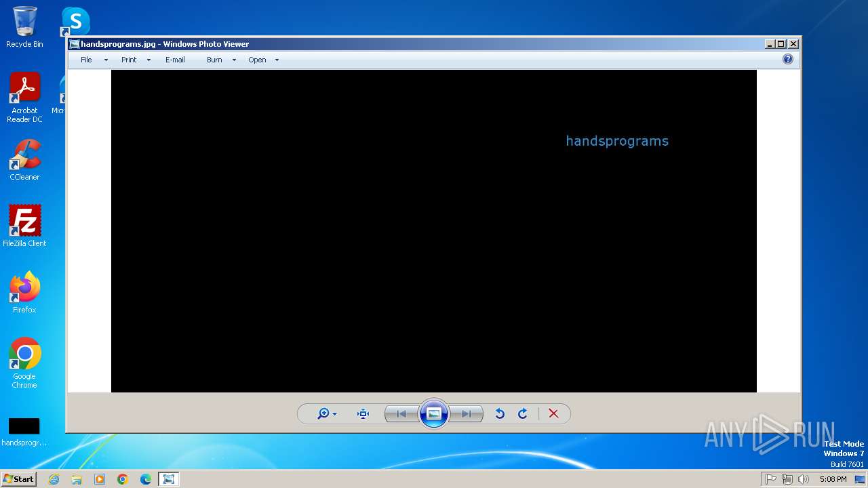Screen dimensions: 868x488
Task: Select the Google Chrome desktop icon
Action: 24,363
